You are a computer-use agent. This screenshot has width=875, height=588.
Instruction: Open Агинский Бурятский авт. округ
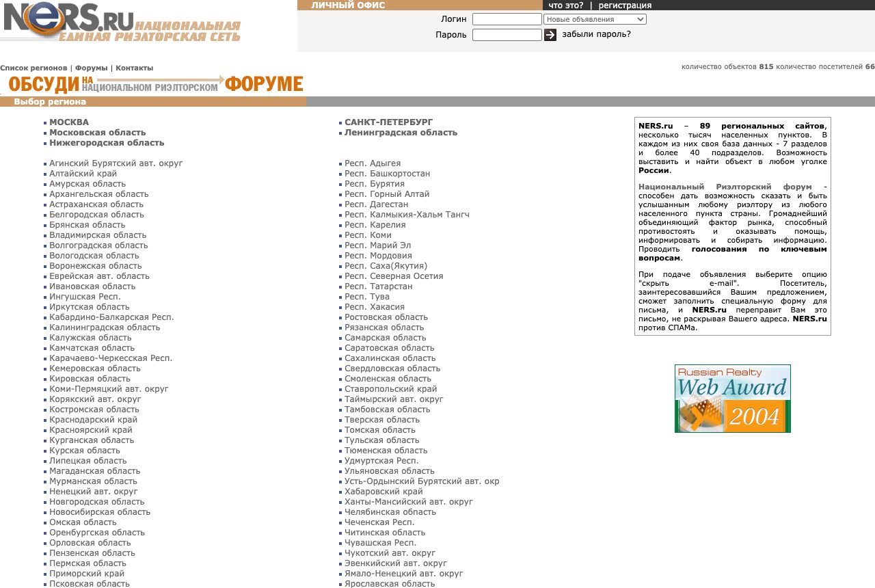point(116,163)
